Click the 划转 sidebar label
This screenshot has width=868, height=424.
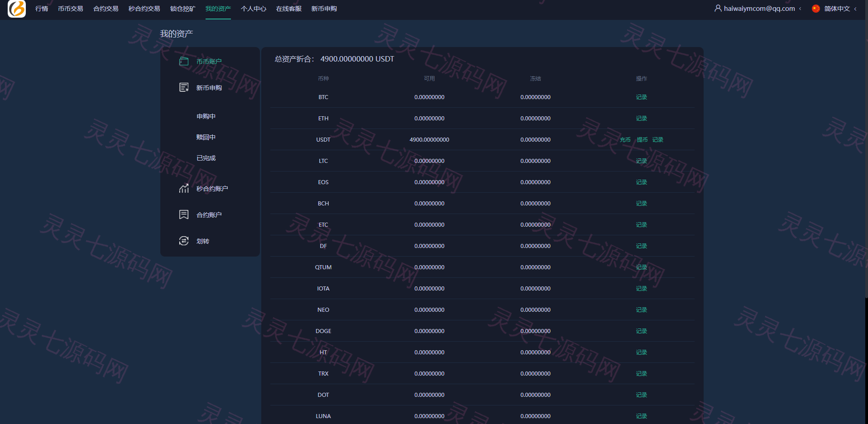tap(203, 241)
